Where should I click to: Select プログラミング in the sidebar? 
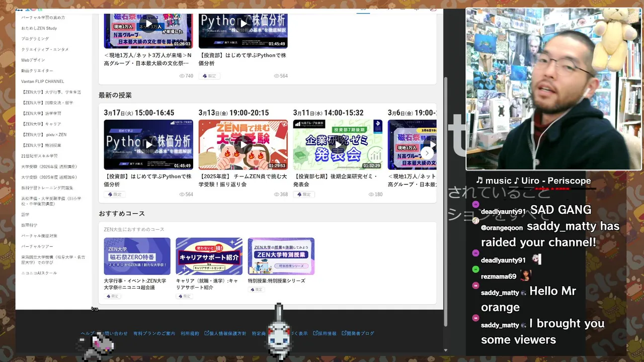[x=35, y=39]
